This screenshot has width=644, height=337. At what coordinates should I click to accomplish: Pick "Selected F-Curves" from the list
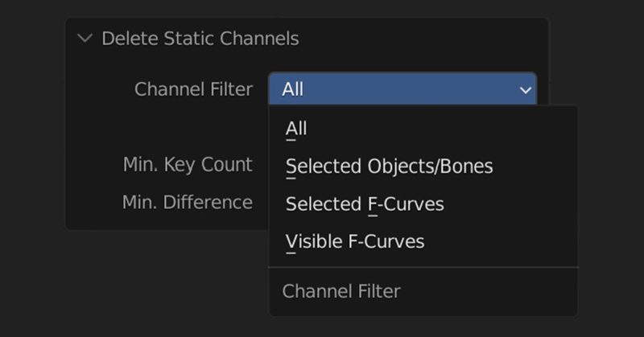pos(365,204)
